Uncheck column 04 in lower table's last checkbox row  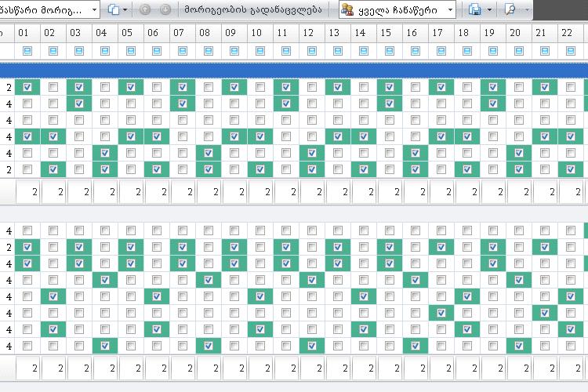click(105, 346)
